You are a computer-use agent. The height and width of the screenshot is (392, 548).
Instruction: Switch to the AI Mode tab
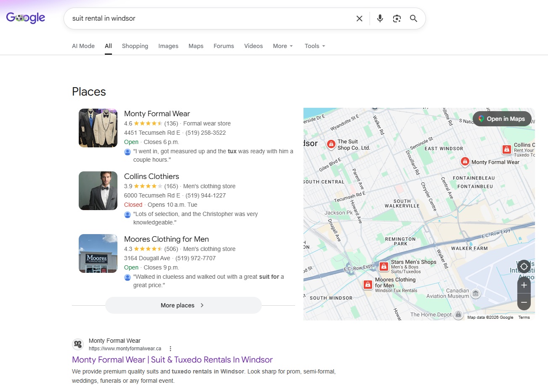(83, 46)
